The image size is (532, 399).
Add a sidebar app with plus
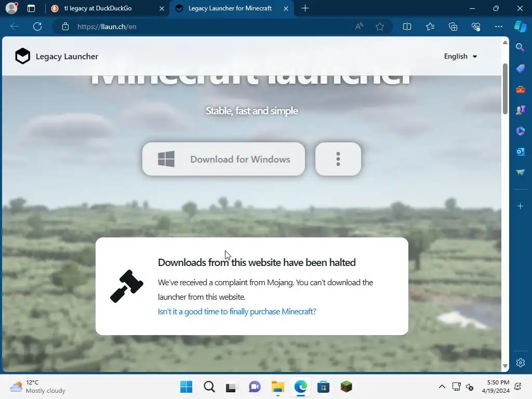[x=520, y=206]
